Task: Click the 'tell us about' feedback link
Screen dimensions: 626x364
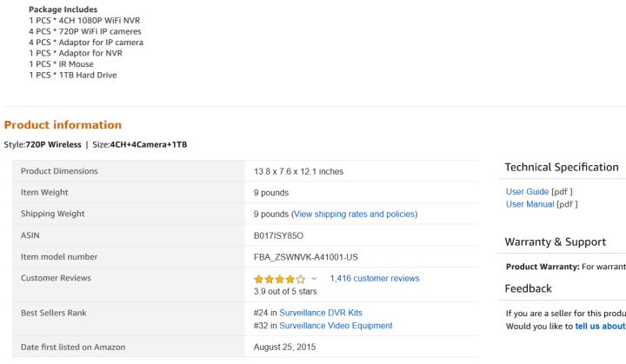Action: coord(600,327)
